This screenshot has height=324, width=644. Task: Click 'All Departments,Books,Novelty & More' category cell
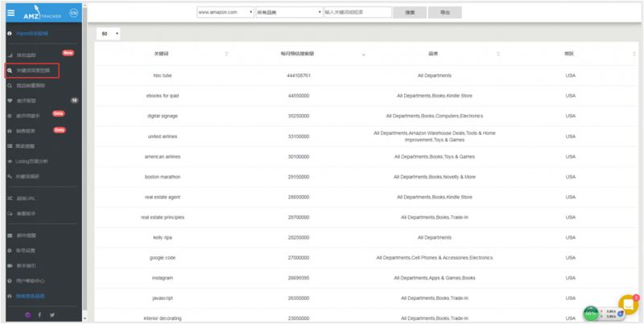pos(435,177)
